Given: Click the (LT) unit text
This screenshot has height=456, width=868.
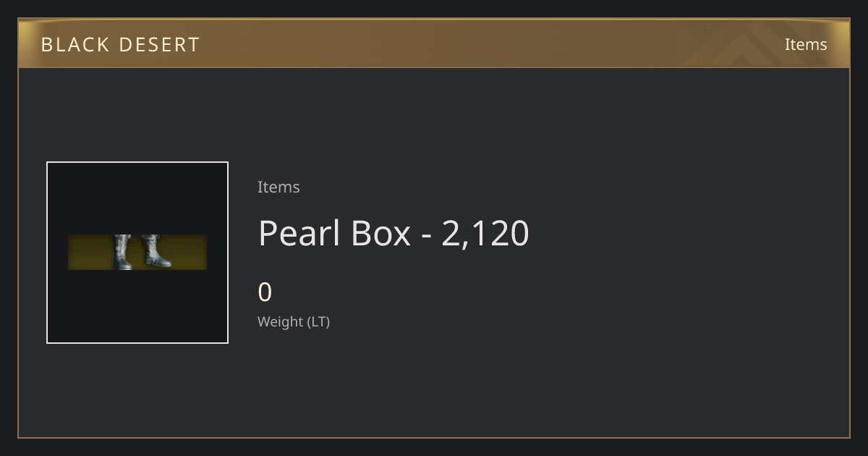Looking at the screenshot, I should coord(319,321).
